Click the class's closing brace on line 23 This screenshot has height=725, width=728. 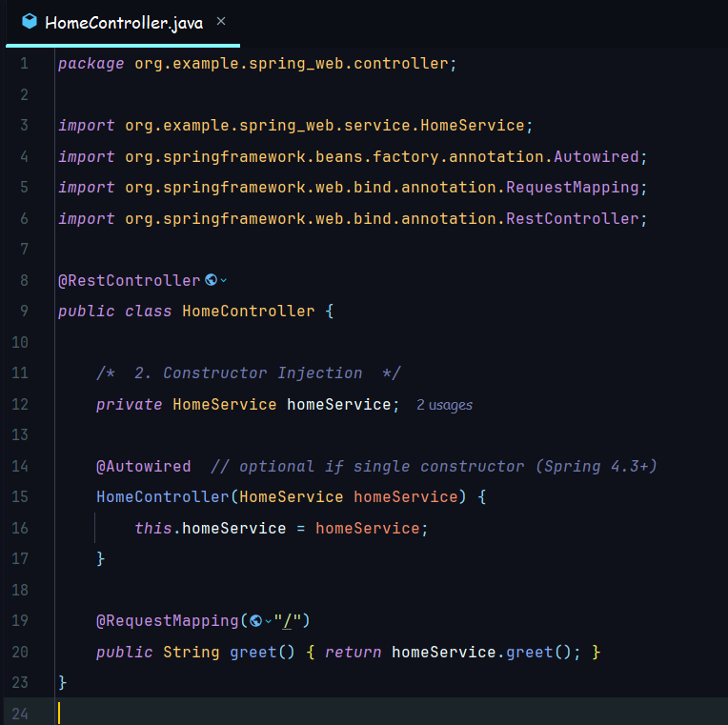[x=62, y=683]
